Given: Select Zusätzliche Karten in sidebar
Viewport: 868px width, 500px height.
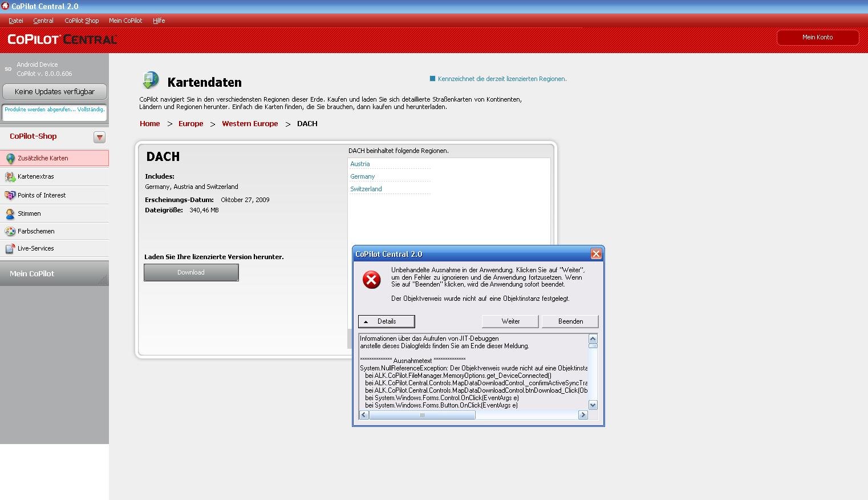Looking at the screenshot, I should [54, 158].
